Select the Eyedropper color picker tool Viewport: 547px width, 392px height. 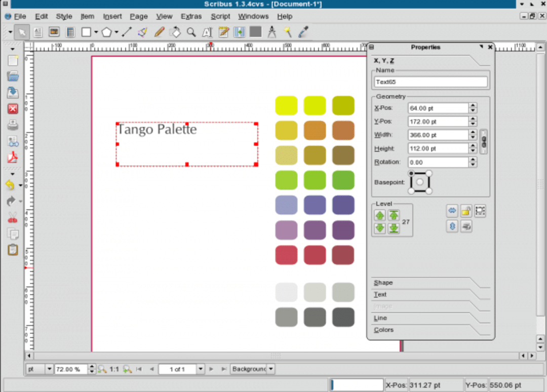click(302, 32)
